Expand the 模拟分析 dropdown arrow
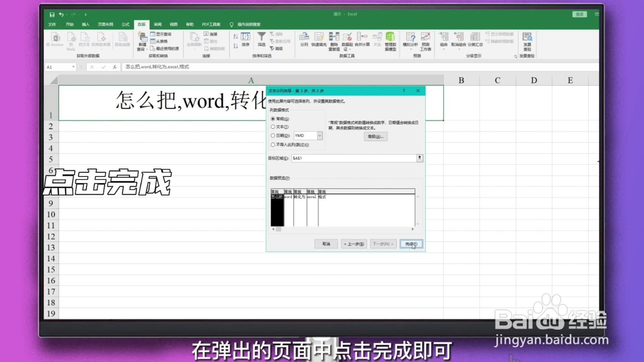The height and width of the screenshot is (362, 644). (411, 49)
